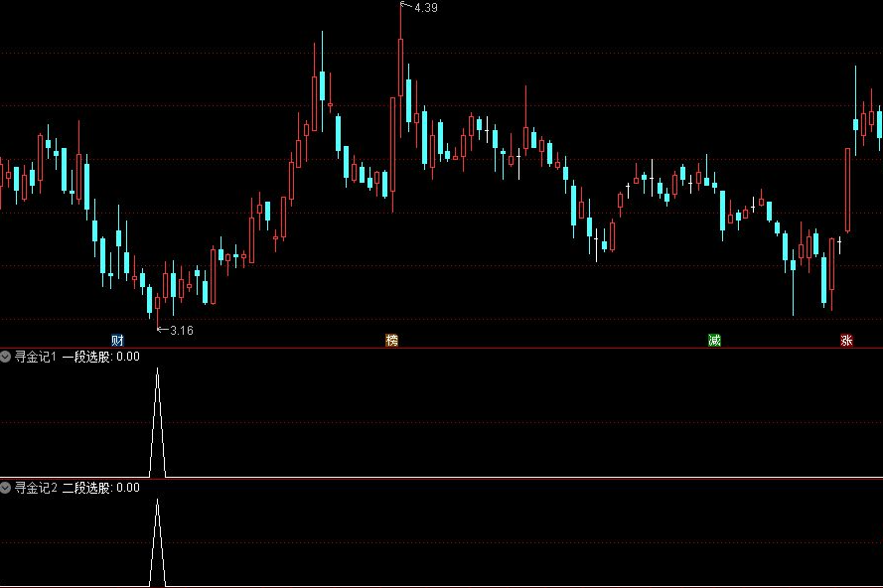Click the blue 财 marker icon

click(117, 340)
